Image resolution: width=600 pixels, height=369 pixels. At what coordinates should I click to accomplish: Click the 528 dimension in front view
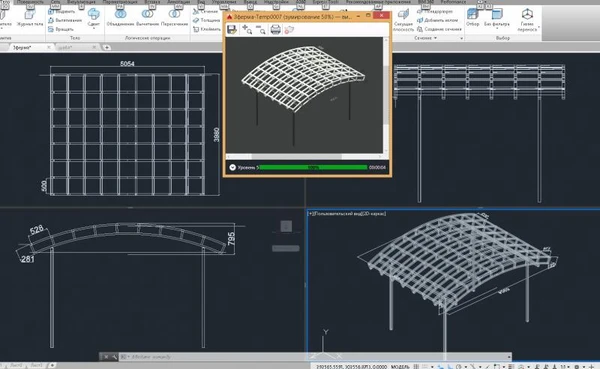[x=37, y=230]
